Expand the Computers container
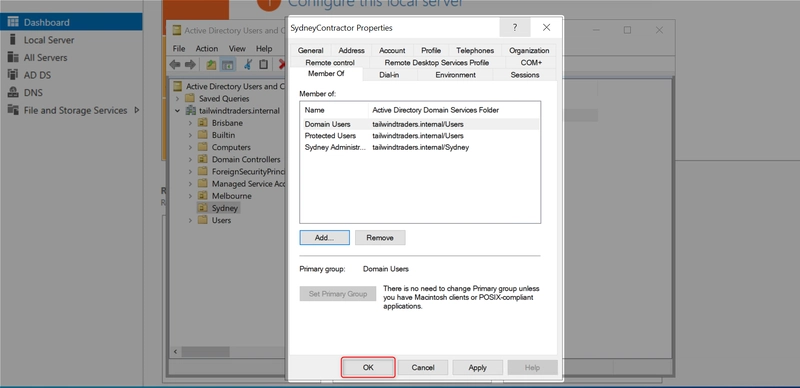The image size is (800, 388). click(x=190, y=147)
